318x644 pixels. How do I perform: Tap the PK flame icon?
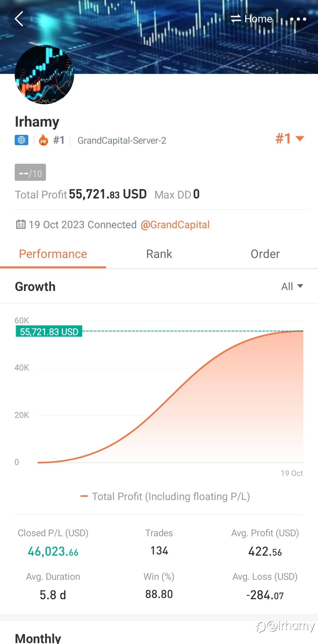point(44,140)
